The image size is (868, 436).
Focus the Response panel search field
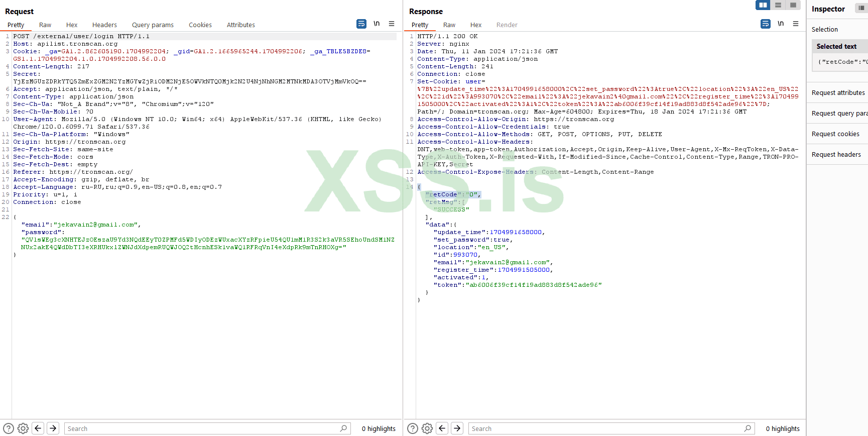point(611,428)
